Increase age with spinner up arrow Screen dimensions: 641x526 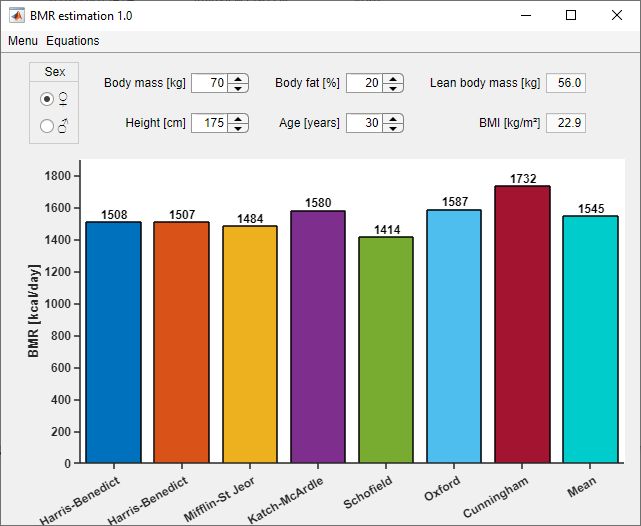(394, 118)
